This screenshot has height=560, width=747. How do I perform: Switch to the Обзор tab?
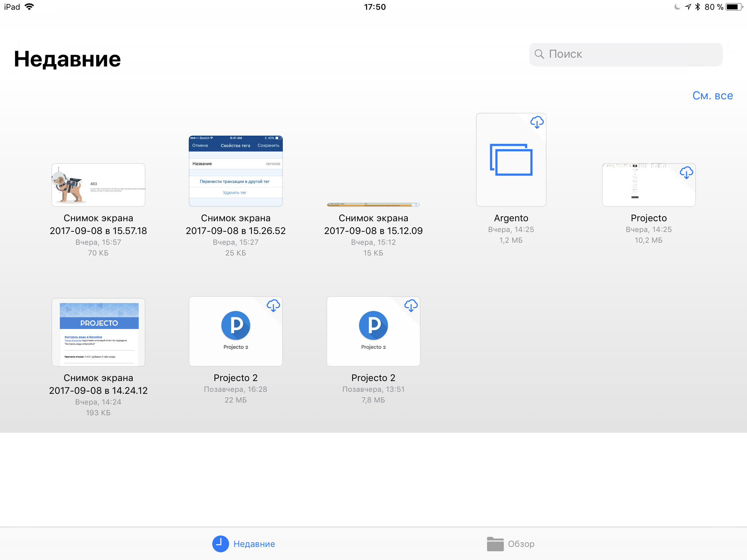coord(521,544)
